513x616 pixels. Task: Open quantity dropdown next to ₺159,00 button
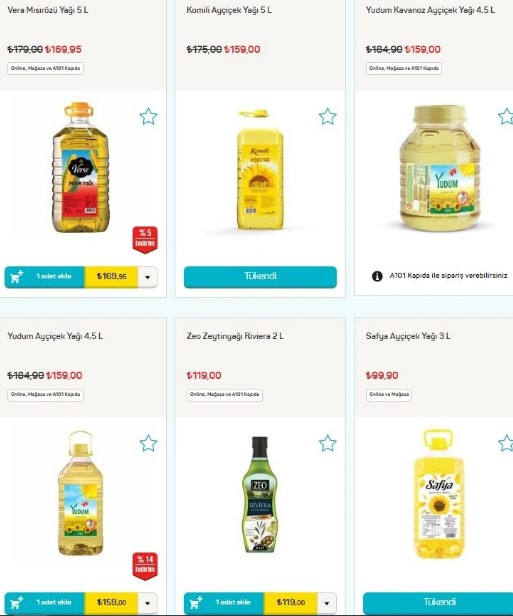(148, 603)
